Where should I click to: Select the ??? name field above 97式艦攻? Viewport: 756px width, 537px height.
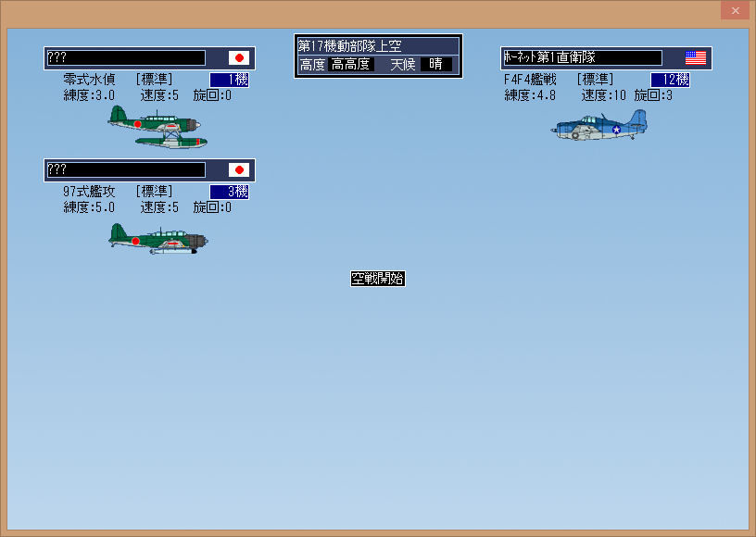[x=126, y=170]
